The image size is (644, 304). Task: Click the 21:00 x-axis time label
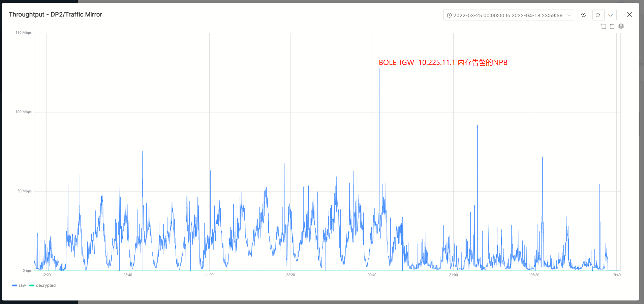(453, 275)
